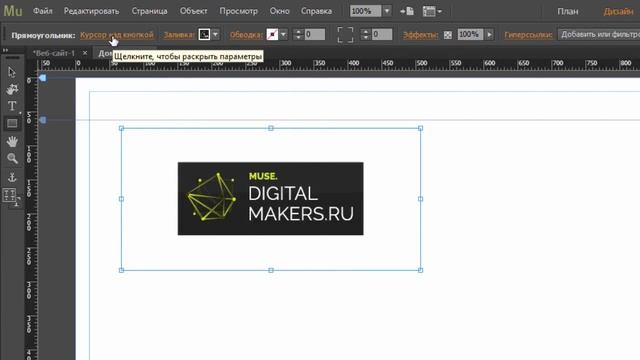Click the anchor link tool icon
Image resolution: width=640 pixels, height=360 pixels.
12,177
